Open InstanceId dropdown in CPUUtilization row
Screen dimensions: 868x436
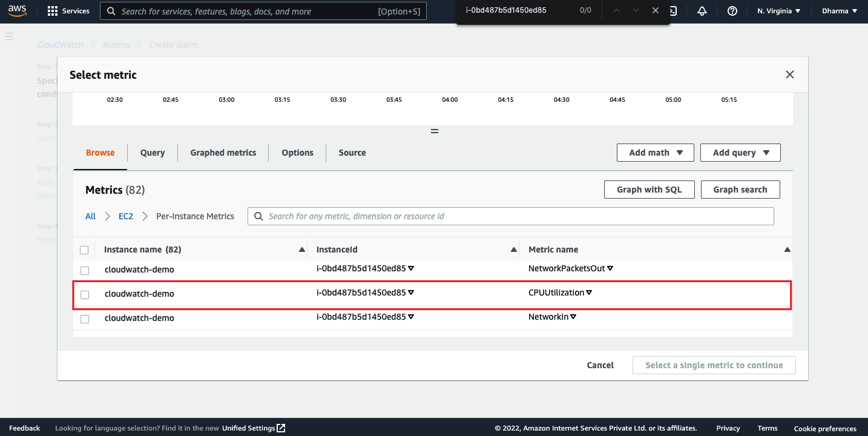click(411, 292)
